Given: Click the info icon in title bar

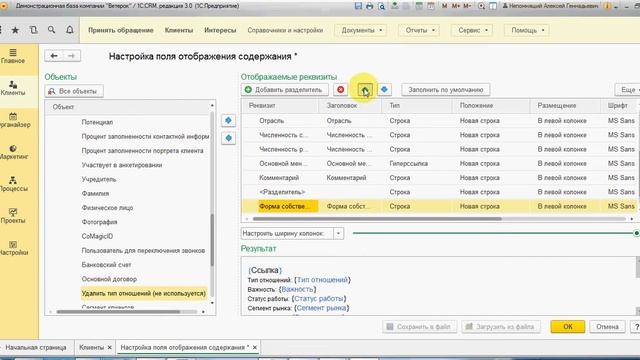Looking at the screenshot, I should click(x=607, y=6).
